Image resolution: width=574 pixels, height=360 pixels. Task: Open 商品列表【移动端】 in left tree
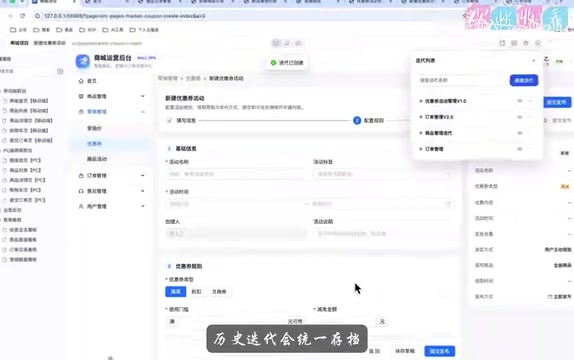coord(29,111)
